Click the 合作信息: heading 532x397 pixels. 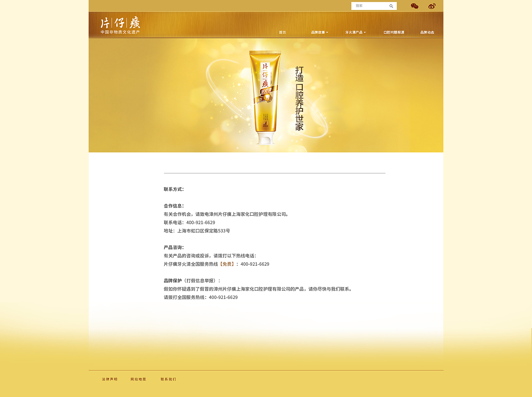tap(174, 206)
